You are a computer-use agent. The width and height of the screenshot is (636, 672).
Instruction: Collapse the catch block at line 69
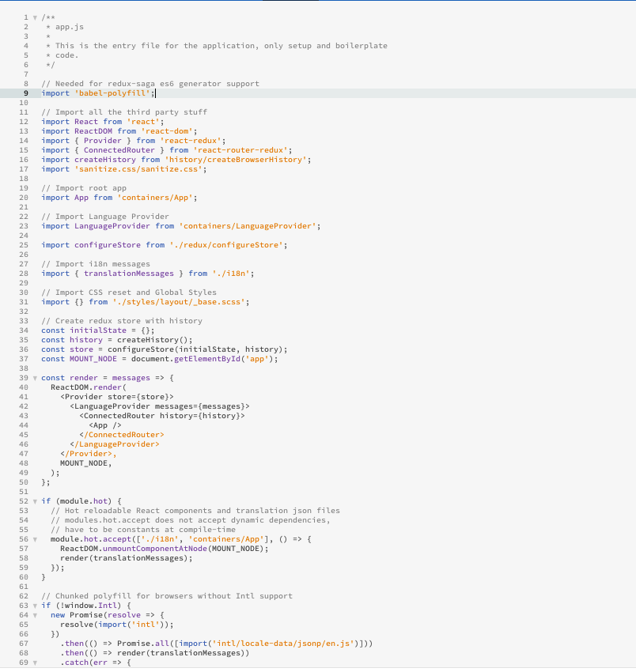coord(34,663)
